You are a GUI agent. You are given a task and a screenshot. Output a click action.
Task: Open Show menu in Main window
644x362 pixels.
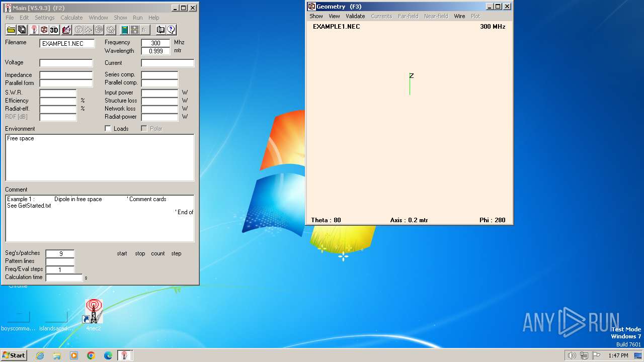pyautogui.click(x=120, y=18)
